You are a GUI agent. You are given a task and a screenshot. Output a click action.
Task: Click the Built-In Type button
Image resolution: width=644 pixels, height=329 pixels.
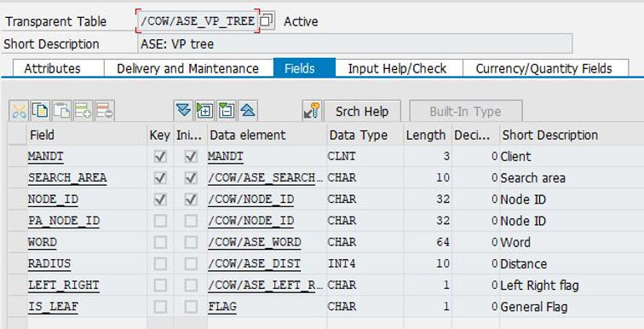coord(465,112)
